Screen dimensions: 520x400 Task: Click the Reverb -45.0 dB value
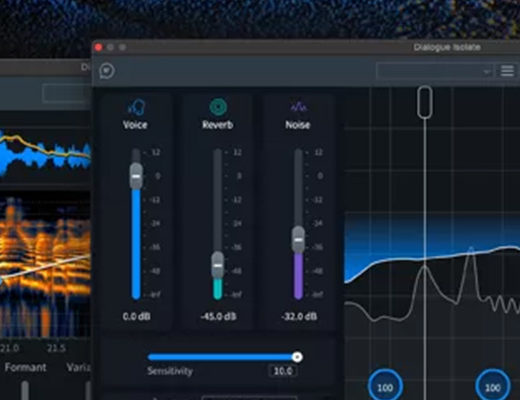218,316
